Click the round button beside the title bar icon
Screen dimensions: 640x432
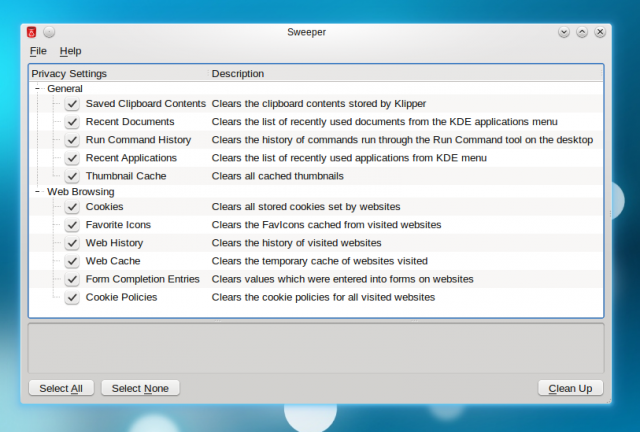click(x=49, y=32)
